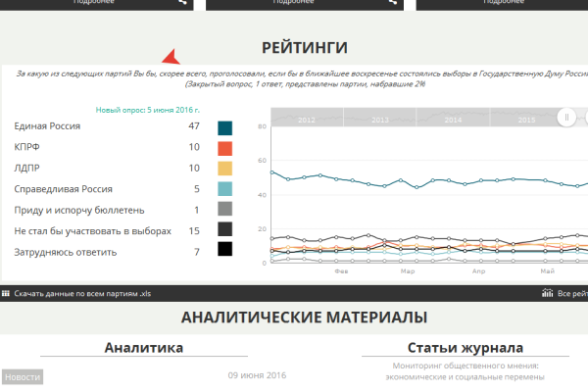Select 2013 on the chart timeline
Viewport: 588px width, 392px height.
(x=380, y=120)
